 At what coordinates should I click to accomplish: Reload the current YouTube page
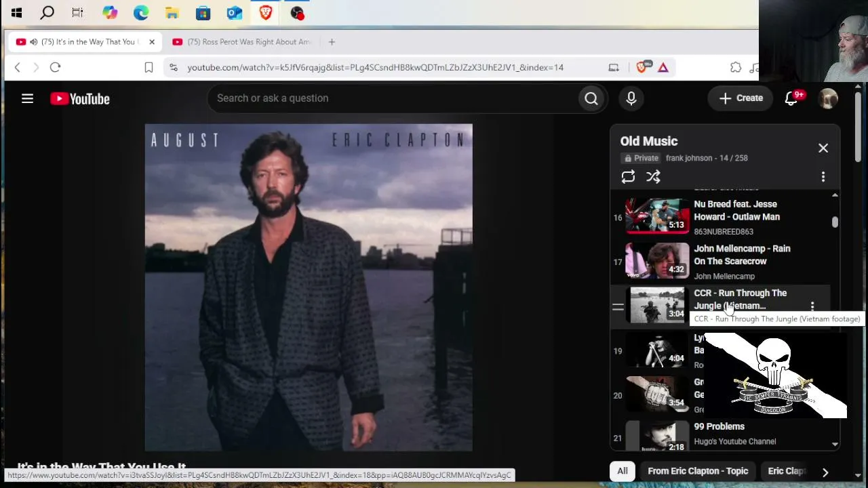(56, 67)
